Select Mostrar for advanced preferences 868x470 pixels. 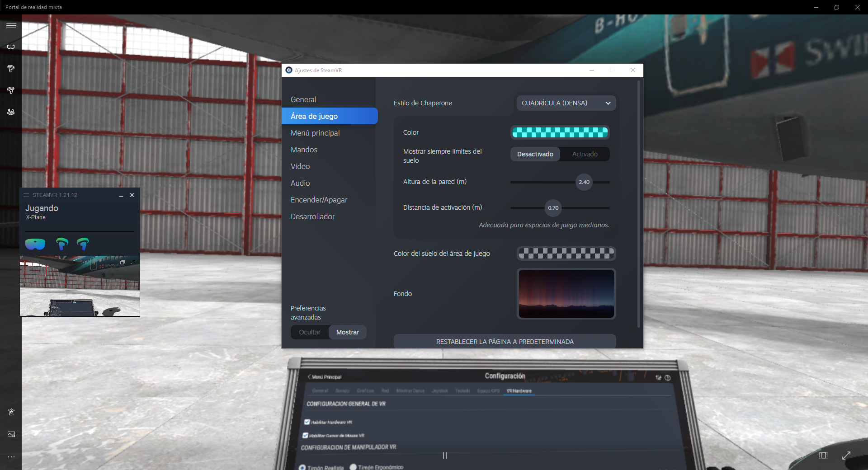coord(348,332)
